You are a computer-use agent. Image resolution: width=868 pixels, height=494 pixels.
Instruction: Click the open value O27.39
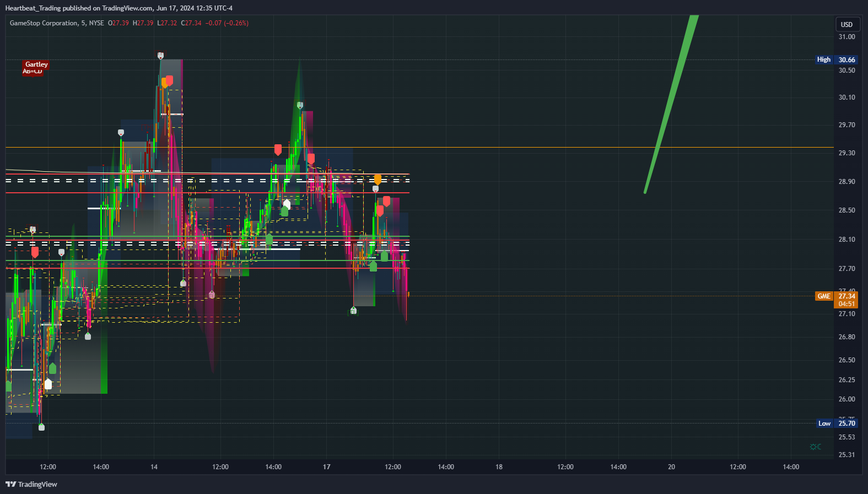(x=118, y=23)
